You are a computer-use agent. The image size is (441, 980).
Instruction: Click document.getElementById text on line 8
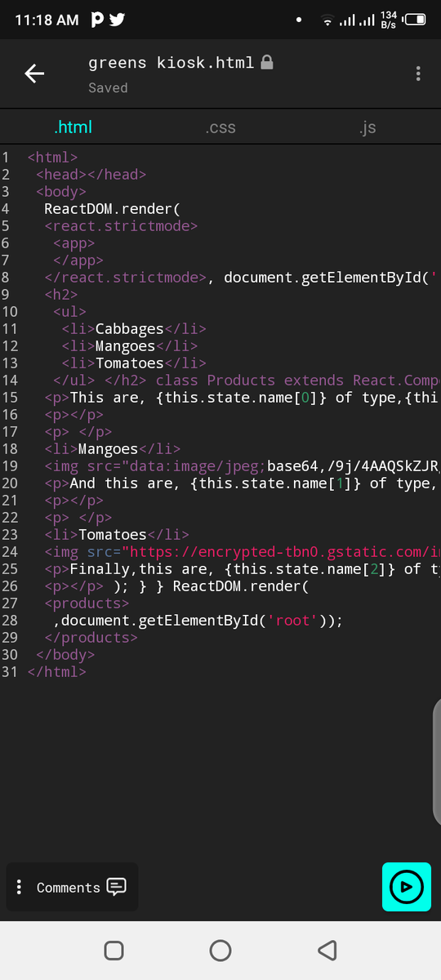[x=323, y=277]
